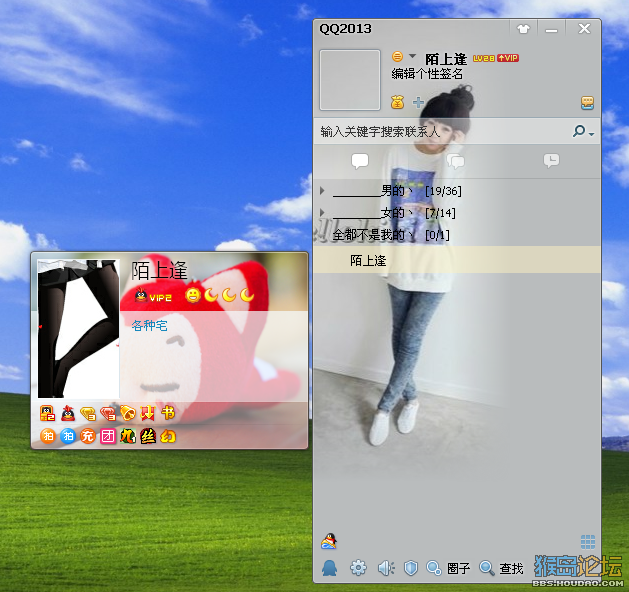Click the sun and moons level icons
629x592 pixels.
[220, 296]
